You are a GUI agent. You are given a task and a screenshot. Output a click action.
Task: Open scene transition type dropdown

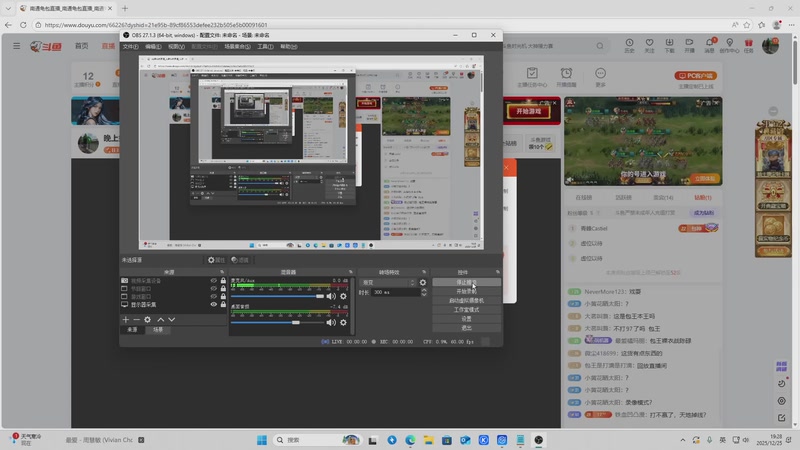(x=388, y=282)
